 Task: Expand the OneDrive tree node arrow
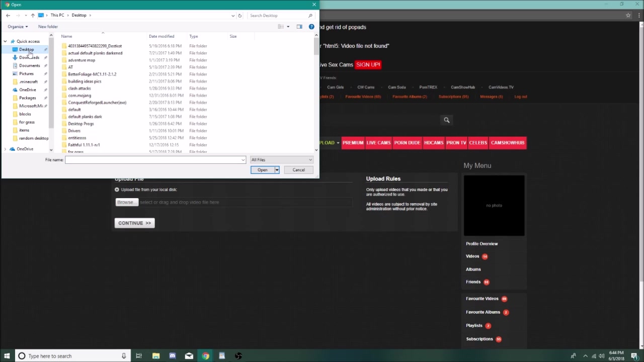click(5, 149)
